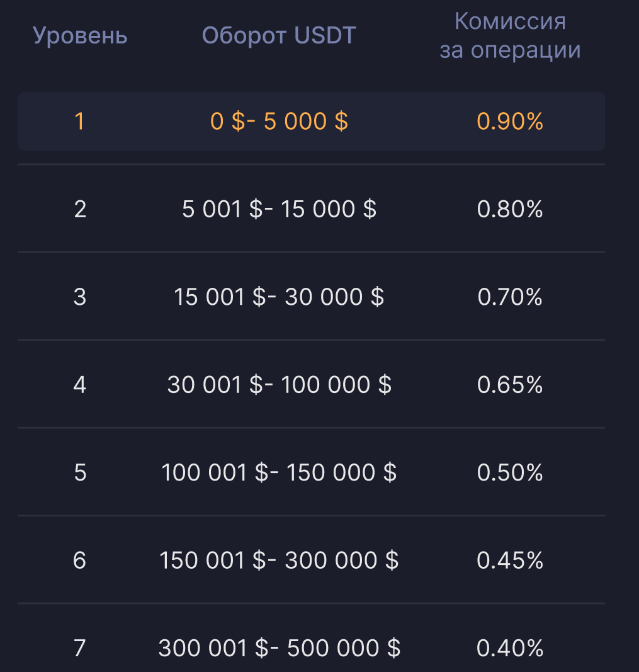The image size is (639, 672).
Task: Click the 150 001 $- 300 000 $ range
Action: tap(279, 560)
